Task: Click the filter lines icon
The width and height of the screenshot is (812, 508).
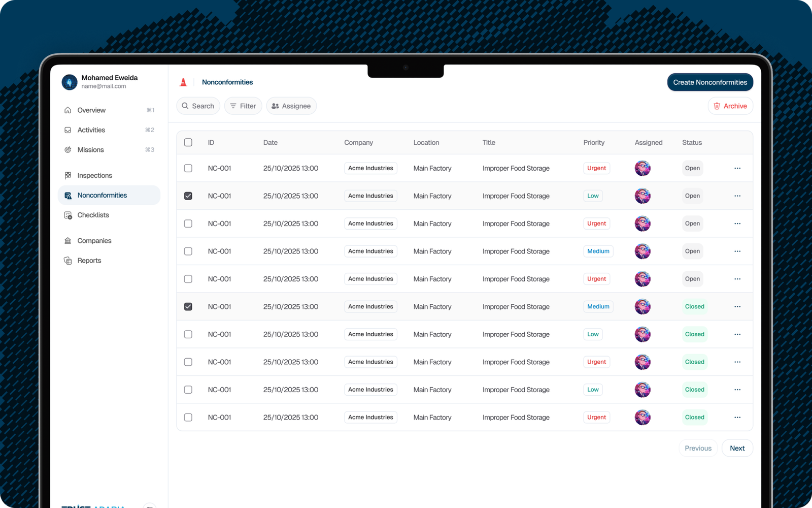Action: click(x=233, y=106)
